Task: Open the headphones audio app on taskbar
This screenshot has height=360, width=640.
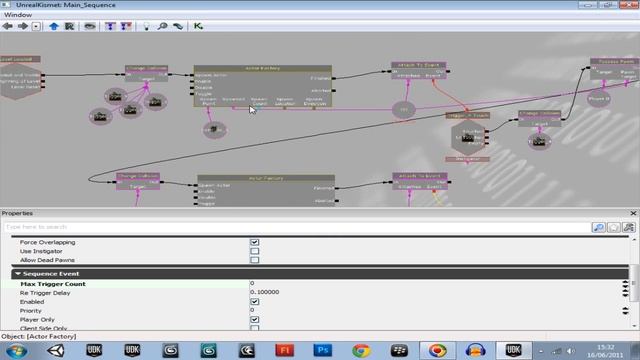Action: (476, 351)
